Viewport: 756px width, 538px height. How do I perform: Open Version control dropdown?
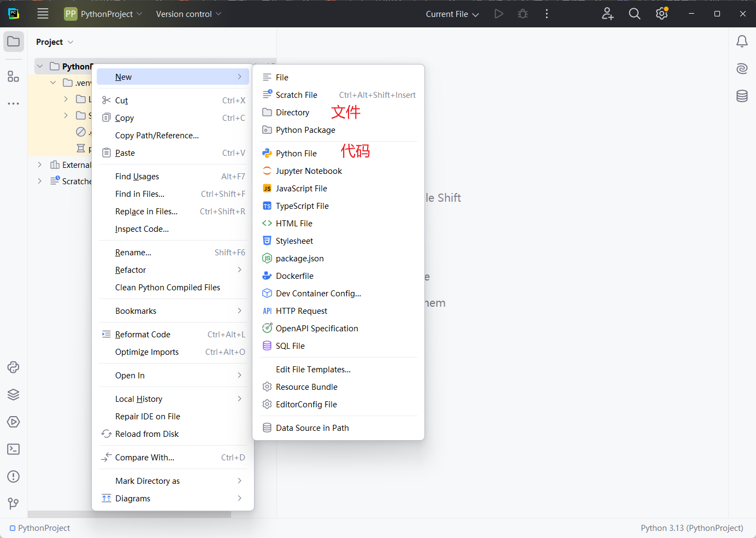coord(188,14)
